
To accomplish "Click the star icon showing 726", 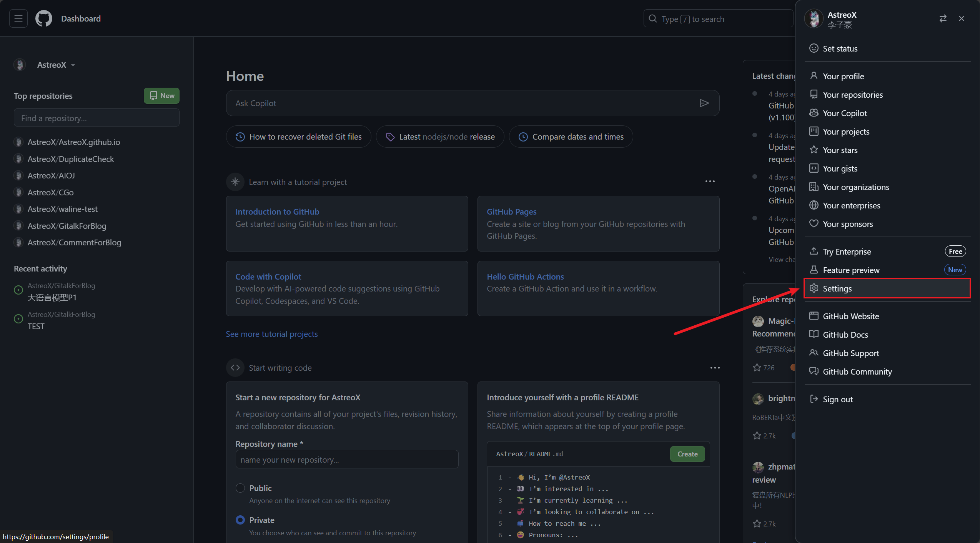I will [757, 367].
